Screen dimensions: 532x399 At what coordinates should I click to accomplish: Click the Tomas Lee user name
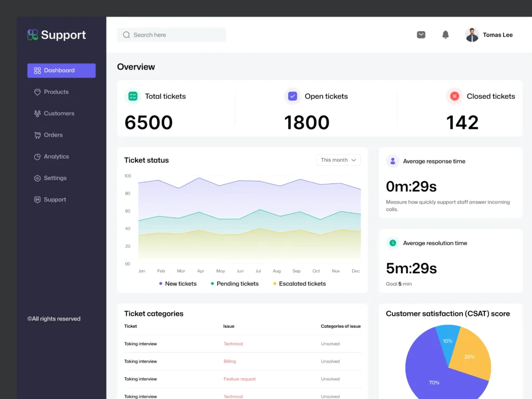tap(498, 35)
